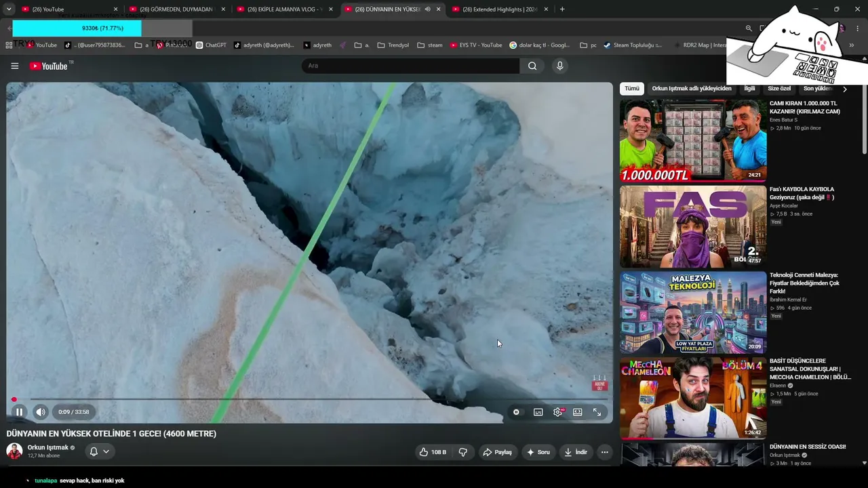Image resolution: width=868 pixels, height=488 pixels.
Task: Open the EYS TV - YouTube bookmark
Action: 476,45
